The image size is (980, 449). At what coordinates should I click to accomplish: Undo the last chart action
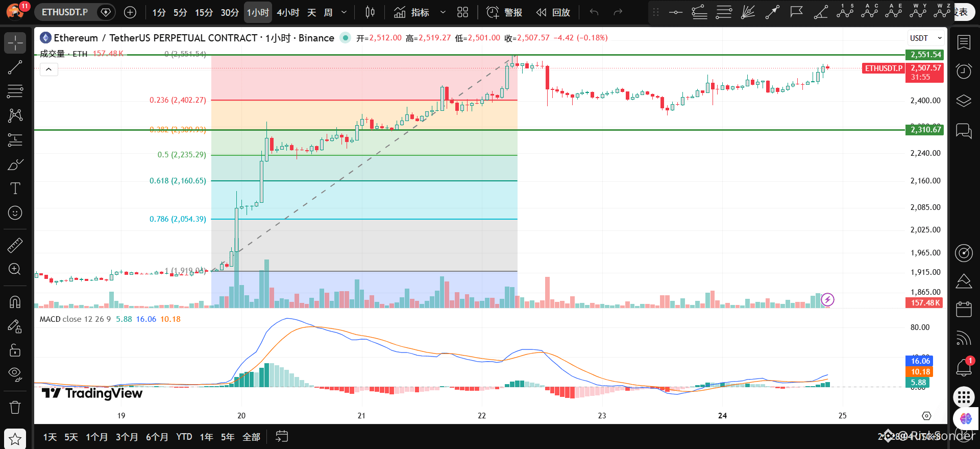(594, 12)
